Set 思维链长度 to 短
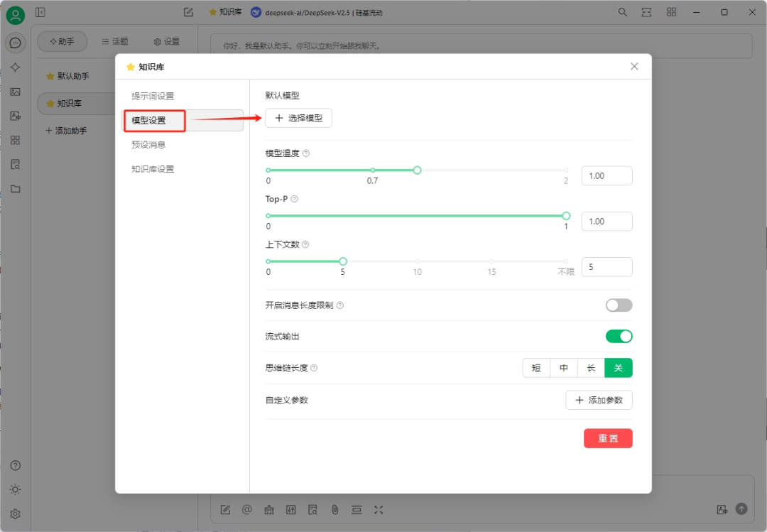The image size is (767, 532). [536, 368]
